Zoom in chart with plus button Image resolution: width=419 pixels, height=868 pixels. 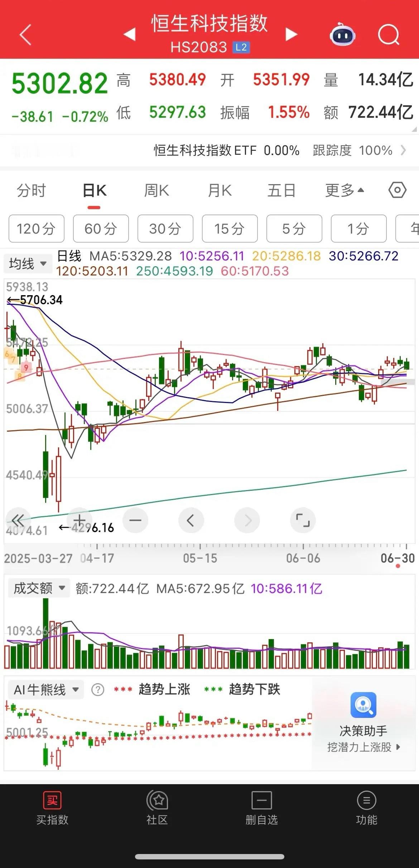[x=80, y=520]
